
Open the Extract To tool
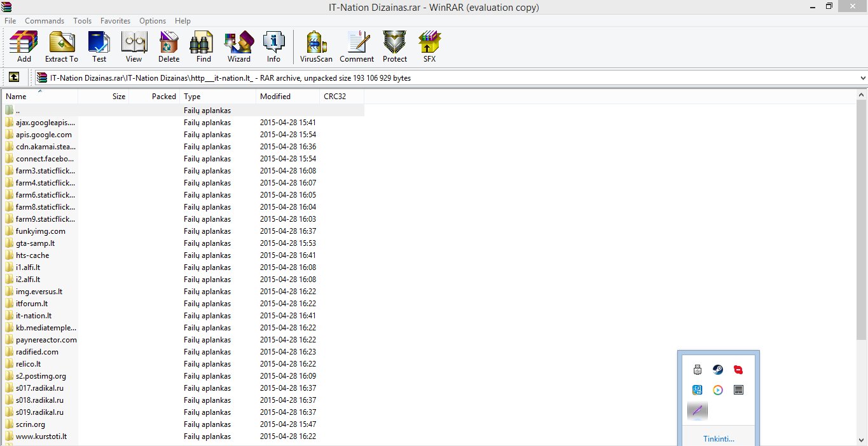[x=62, y=46]
